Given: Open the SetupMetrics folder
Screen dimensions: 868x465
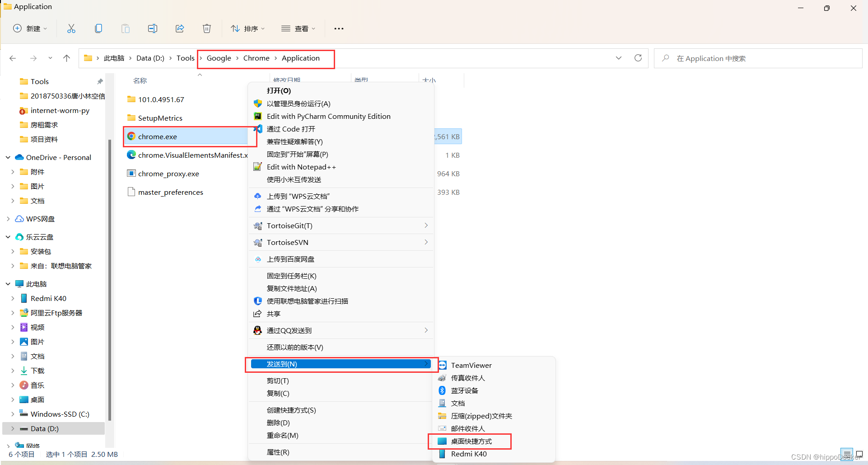Looking at the screenshot, I should (x=160, y=118).
